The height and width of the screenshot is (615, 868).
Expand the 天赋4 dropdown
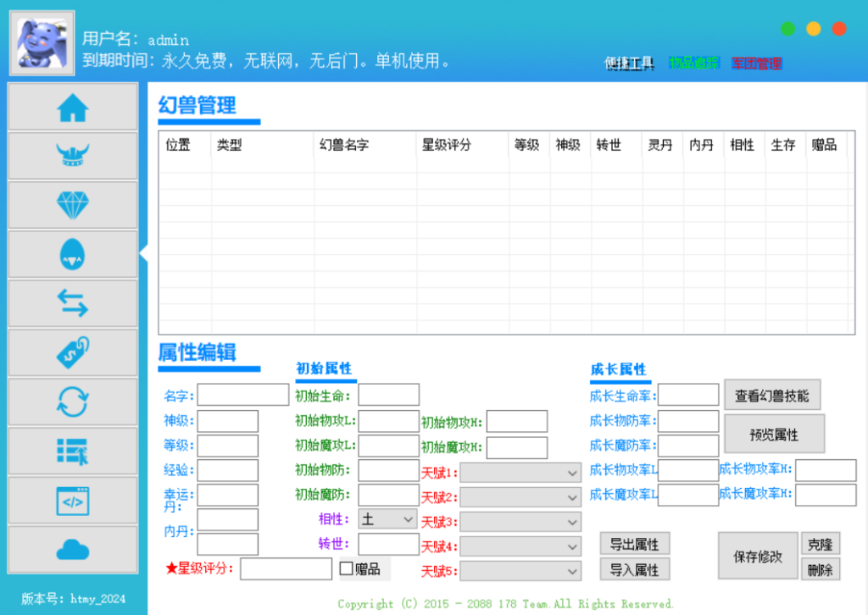(x=520, y=546)
